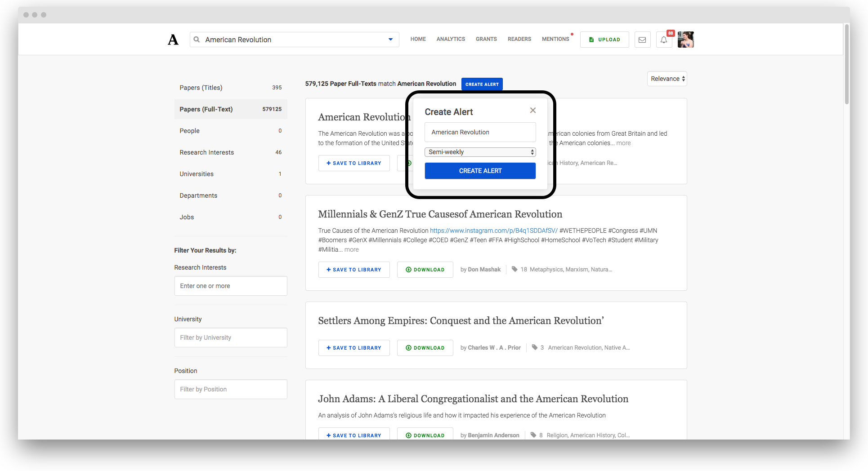The width and height of the screenshot is (868, 471).
Task: Select the Departments category
Action: tap(231, 196)
